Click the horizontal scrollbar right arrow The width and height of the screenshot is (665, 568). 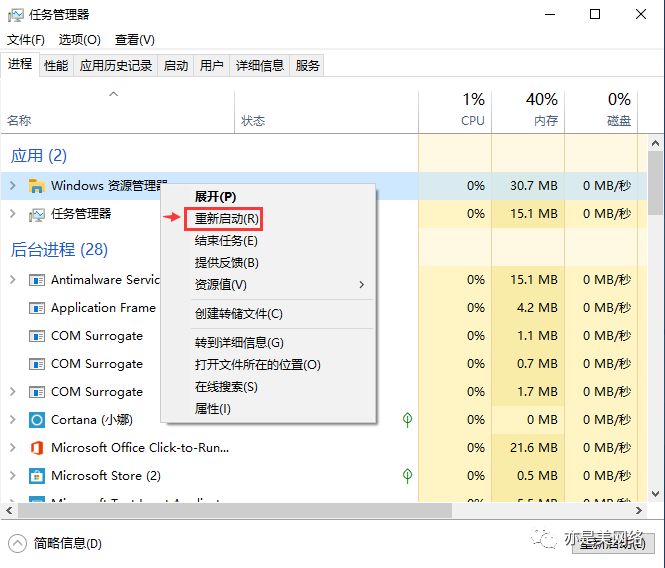click(639, 511)
